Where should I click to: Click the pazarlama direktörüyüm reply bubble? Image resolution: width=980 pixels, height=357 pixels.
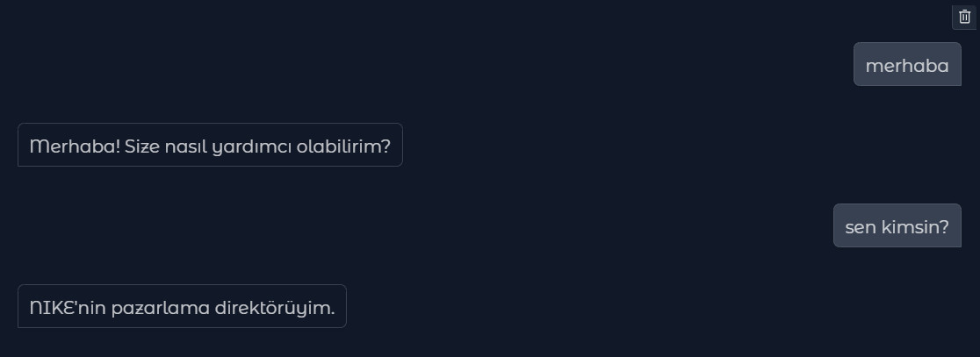coord(182,307)
